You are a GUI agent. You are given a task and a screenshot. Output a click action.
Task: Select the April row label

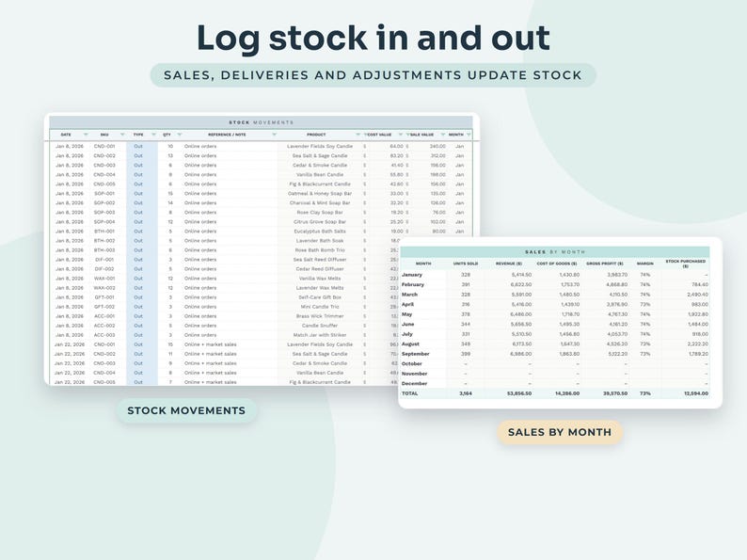point(407,305)
